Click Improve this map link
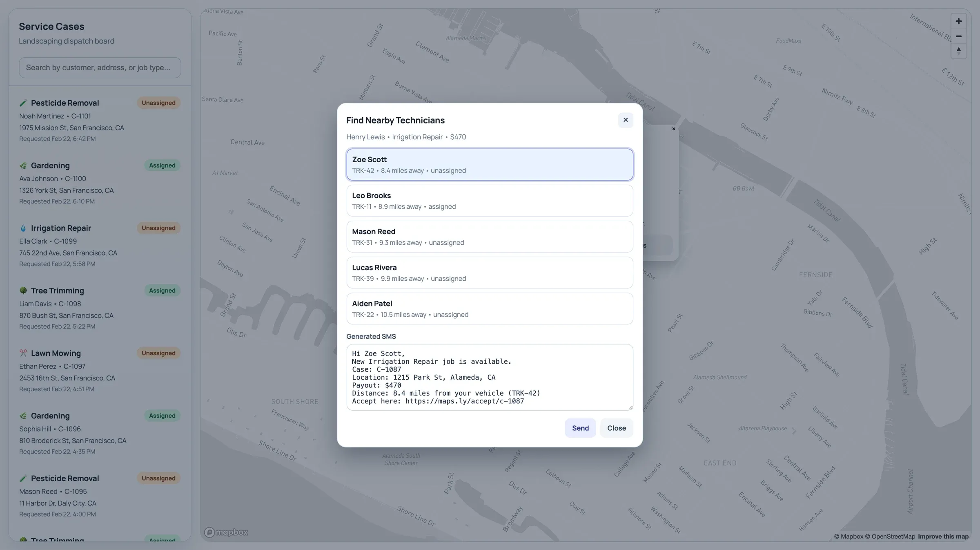980x550 pixels. click(943, 537)
